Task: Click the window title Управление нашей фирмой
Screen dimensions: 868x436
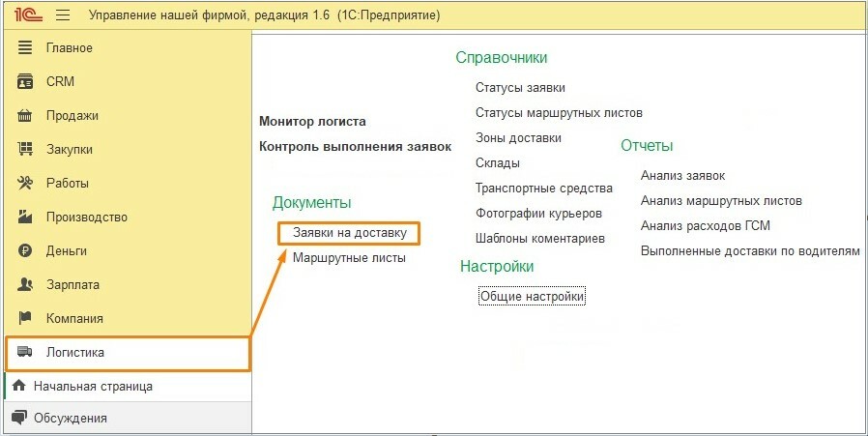Action: pos(169,15)
